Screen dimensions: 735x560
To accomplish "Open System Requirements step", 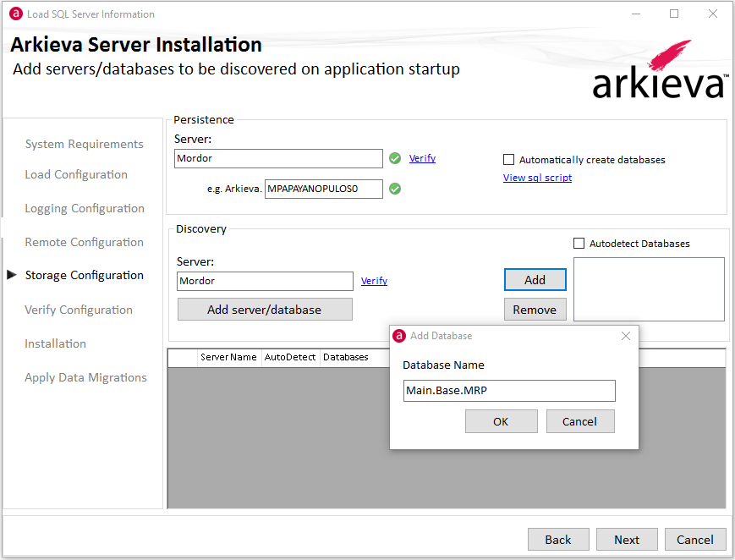I will (85, 144).
